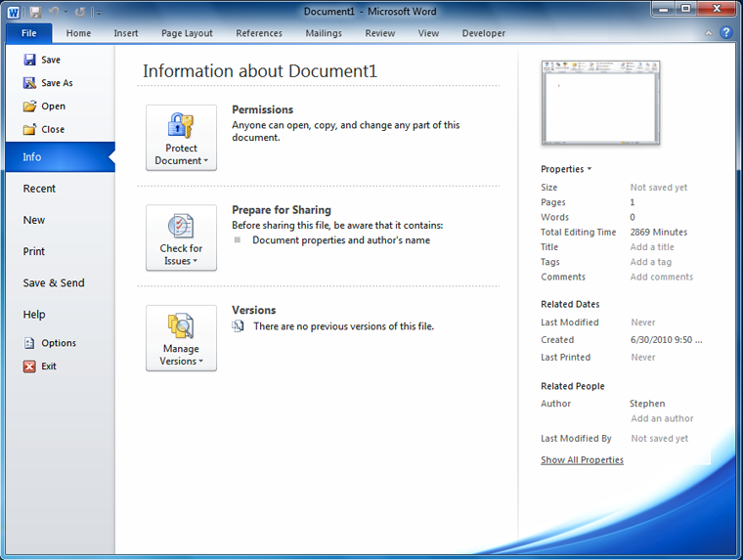Expand the Manage Versions dropdown
The width and height of the screenshot is (743, 560).
click(x=181, y=338)
